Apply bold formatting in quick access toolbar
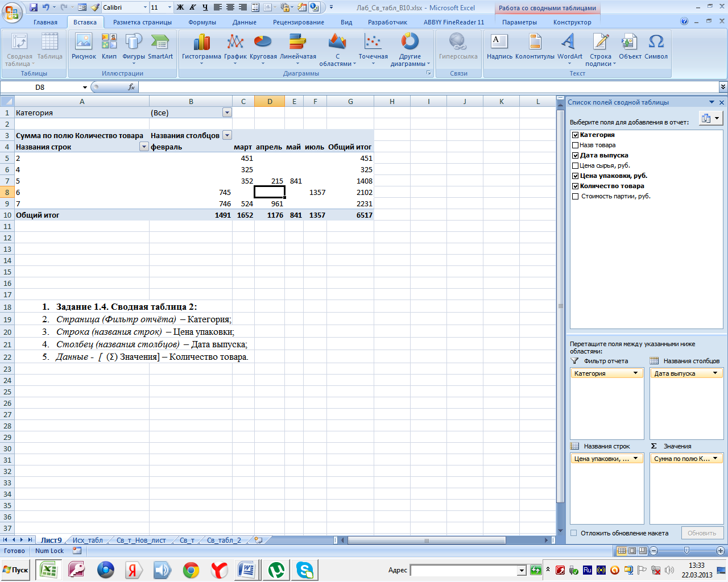The width and height of the screenshot is (728, 582). [x=180, y=7]
